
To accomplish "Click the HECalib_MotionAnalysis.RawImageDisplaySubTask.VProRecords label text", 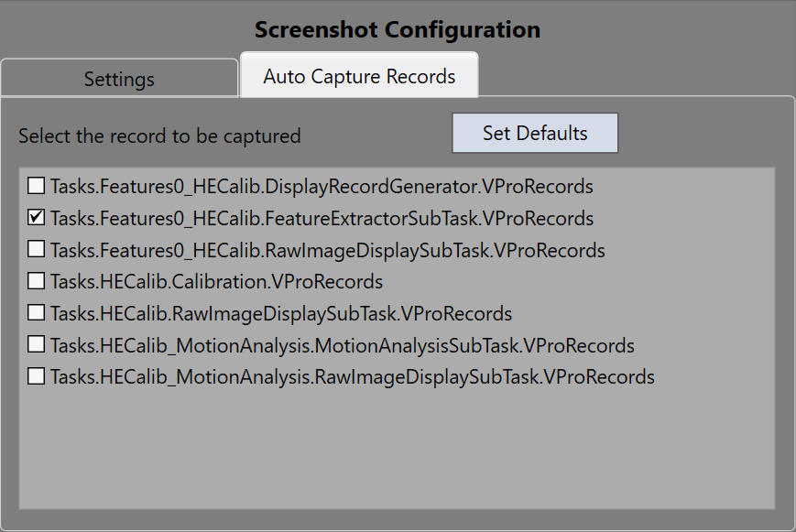I will coord(352,376).
